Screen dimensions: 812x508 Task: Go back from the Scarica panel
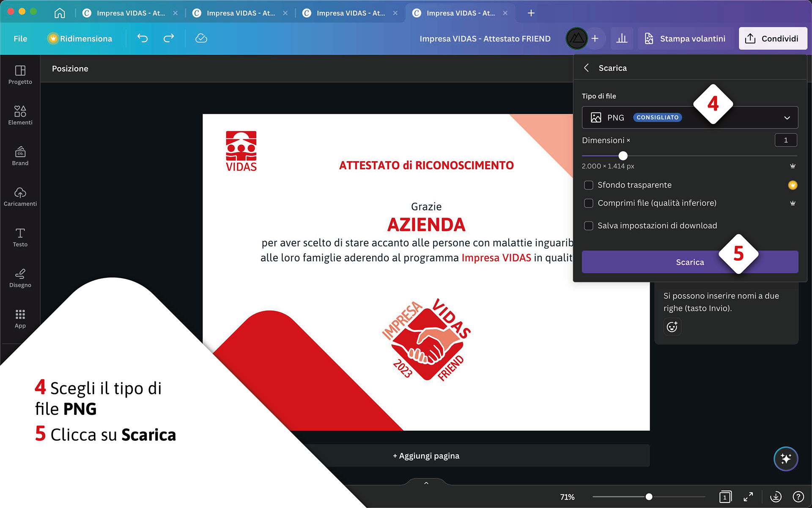coord(587,68)
